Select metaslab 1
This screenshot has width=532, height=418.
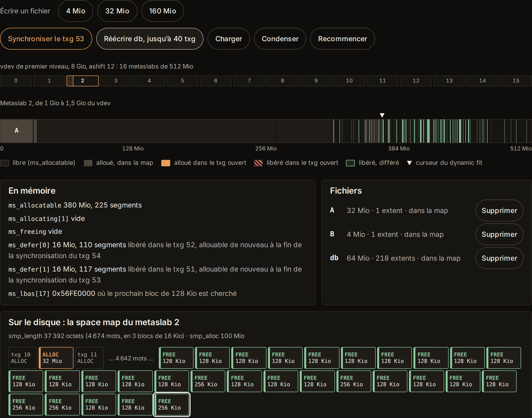(x=49, y=81)
